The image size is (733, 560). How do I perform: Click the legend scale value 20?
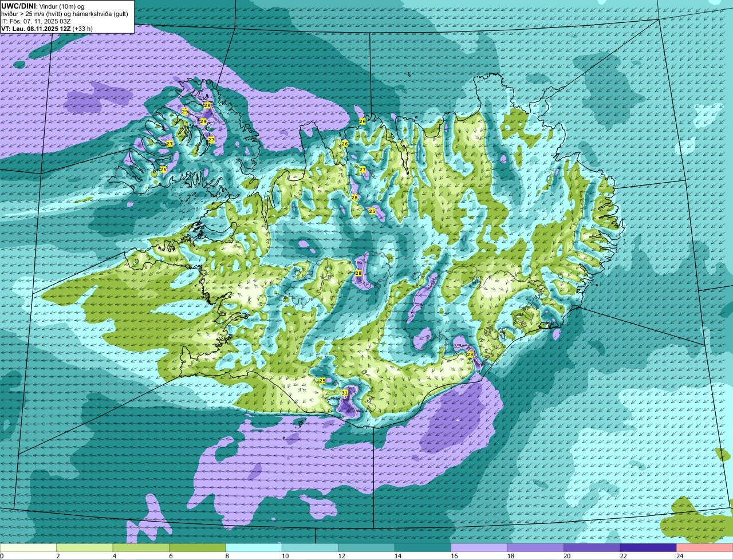[x=568, y=556]
